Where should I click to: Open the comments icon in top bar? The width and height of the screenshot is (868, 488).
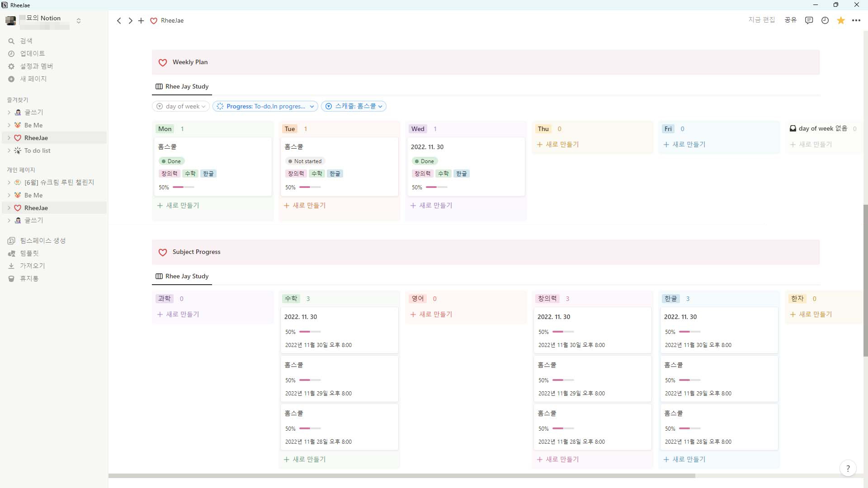[x=809, y=20]
